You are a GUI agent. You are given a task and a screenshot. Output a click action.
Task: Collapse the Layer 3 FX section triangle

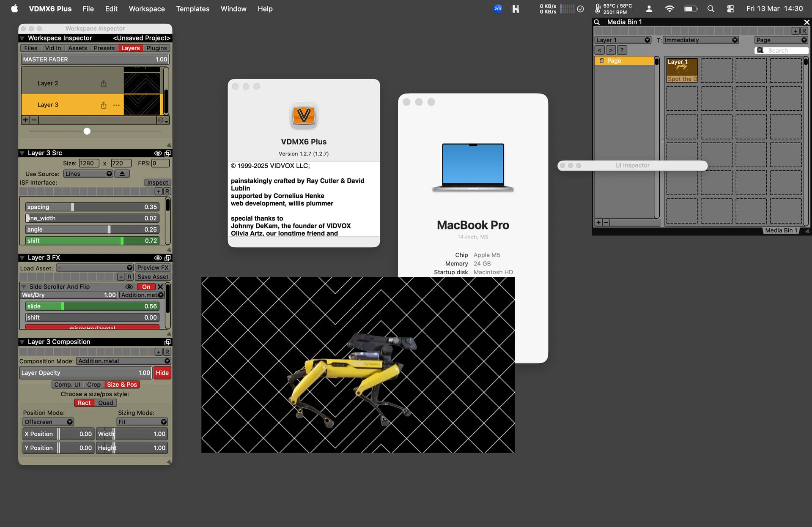coord(22,258)
